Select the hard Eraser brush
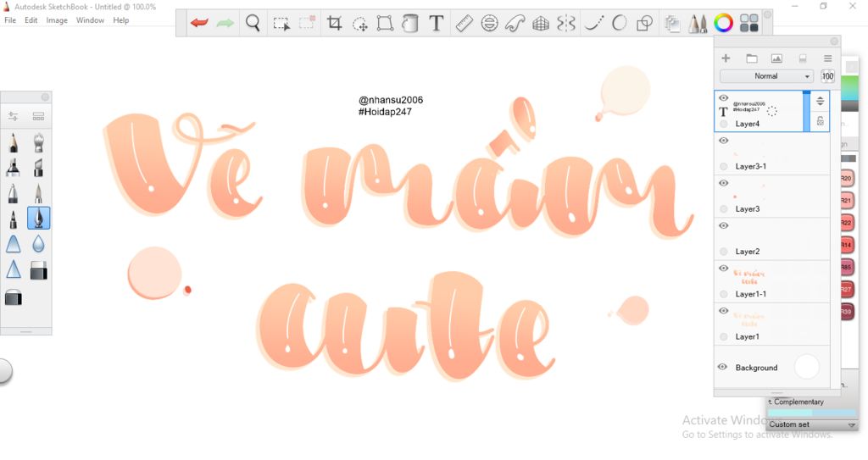 click(38, 270)
